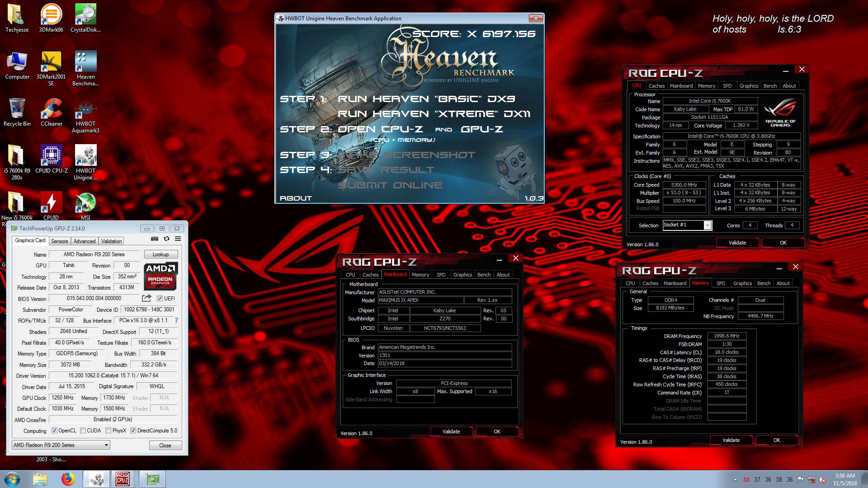
Task: Open Socket #1 selection dropdown in CPU-Z
Action: [687, 225]
